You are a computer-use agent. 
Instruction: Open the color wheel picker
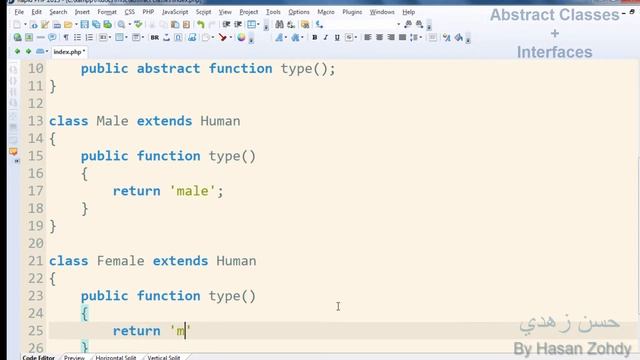point(241,38)
